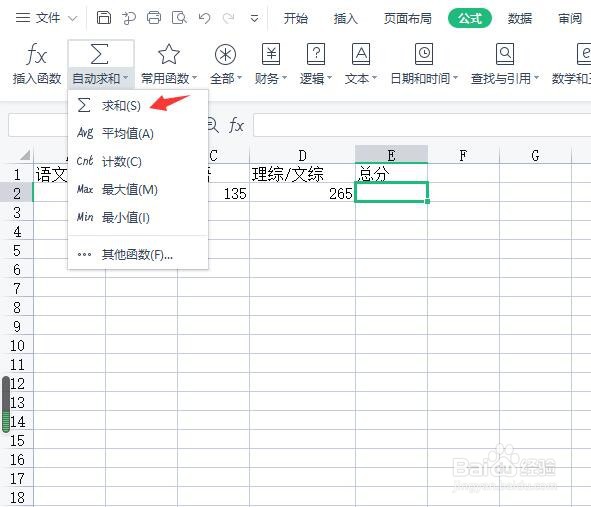Image resolution: width=591 pixels, height=507 pixels.
Task: Expand the 常用函数 dropdown label
Action: pos(169,78)
